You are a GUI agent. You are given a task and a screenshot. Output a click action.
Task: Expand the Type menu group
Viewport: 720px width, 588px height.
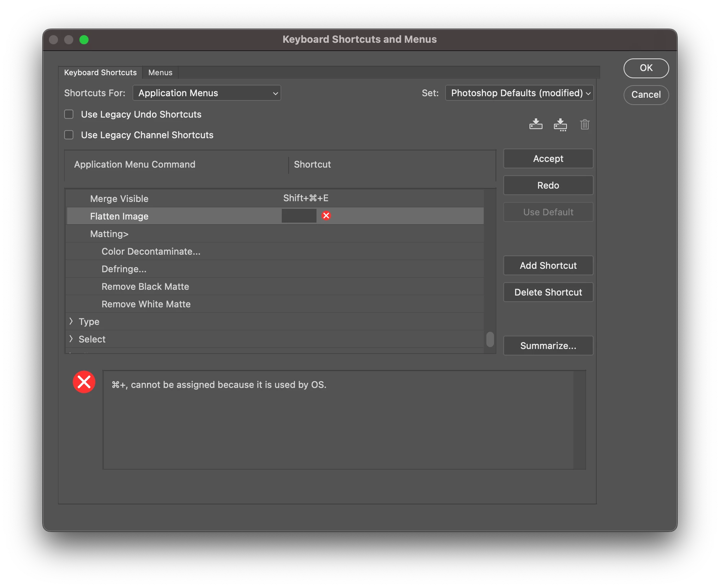coord(71,321)
